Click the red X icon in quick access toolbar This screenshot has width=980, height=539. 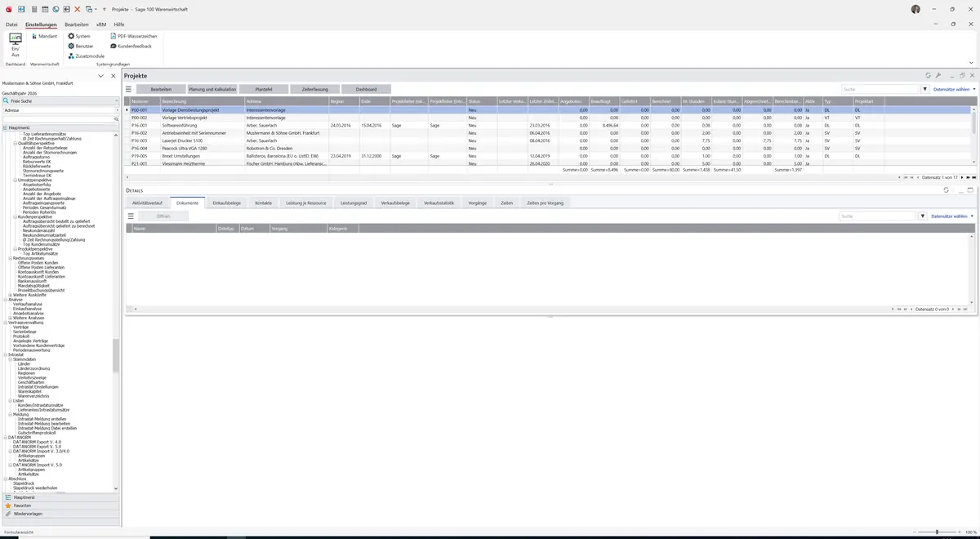pyautogui.click(x=78, y=9)
